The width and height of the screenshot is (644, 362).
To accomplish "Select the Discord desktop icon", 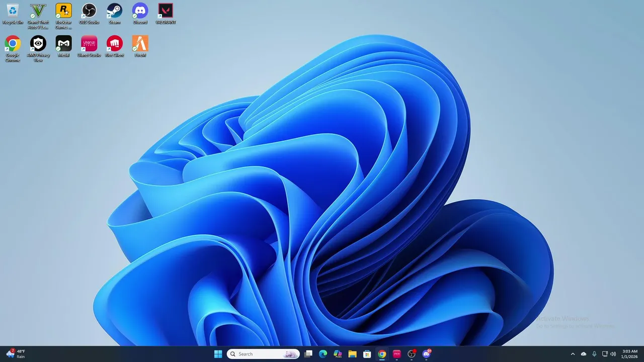I will [x=140, y=14].
